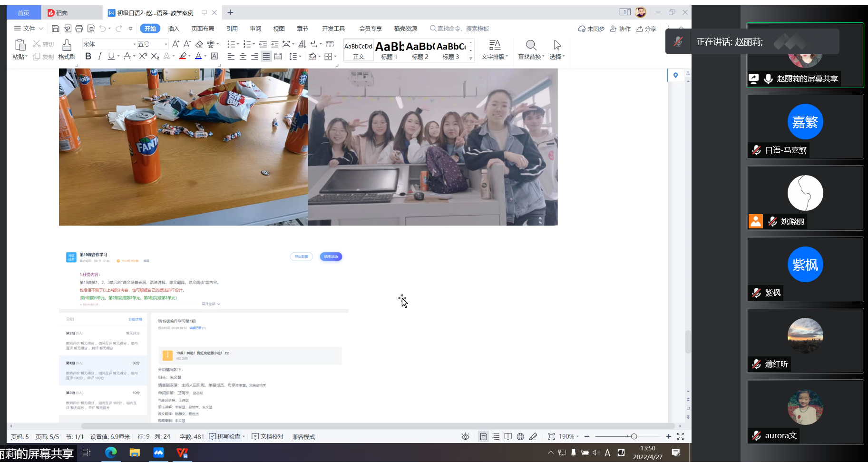Switch to web layout view icon
The height and width of the screenshot is (463, 868).
(520, 436)
